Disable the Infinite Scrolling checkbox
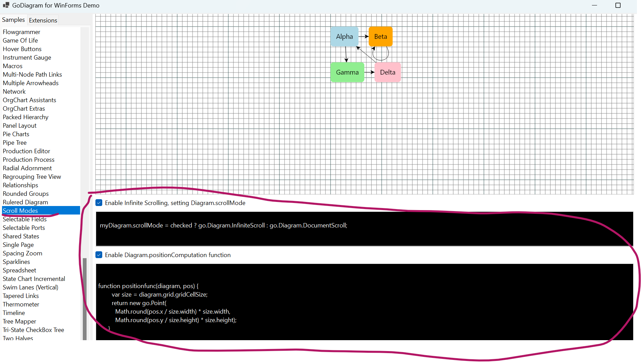The height and width of the screenshot is (364, 641). [99, 203]
